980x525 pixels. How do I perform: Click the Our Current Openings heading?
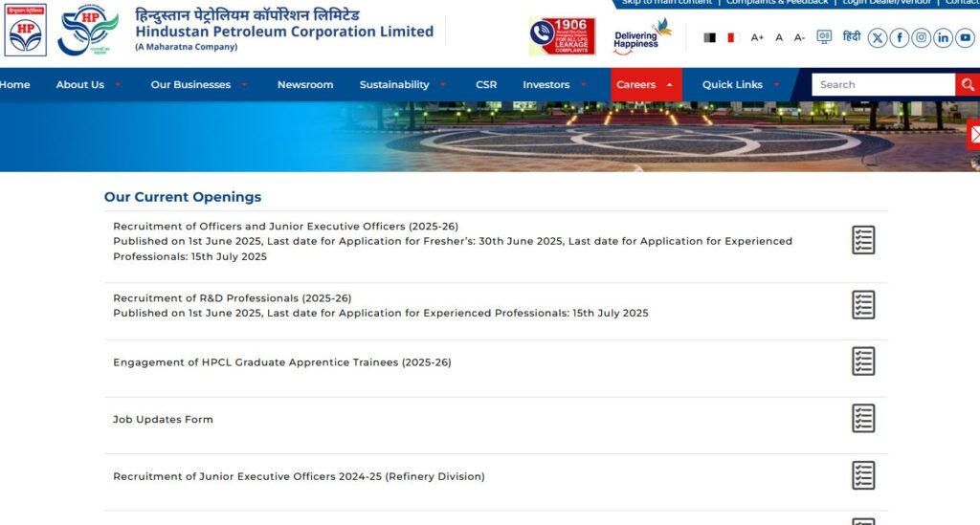tap(183, 197)
